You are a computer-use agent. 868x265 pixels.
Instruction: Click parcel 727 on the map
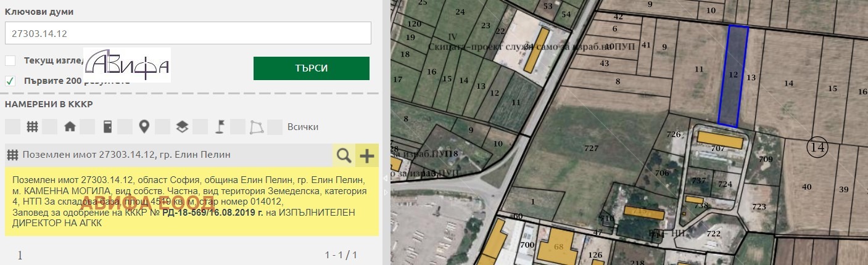591,149
